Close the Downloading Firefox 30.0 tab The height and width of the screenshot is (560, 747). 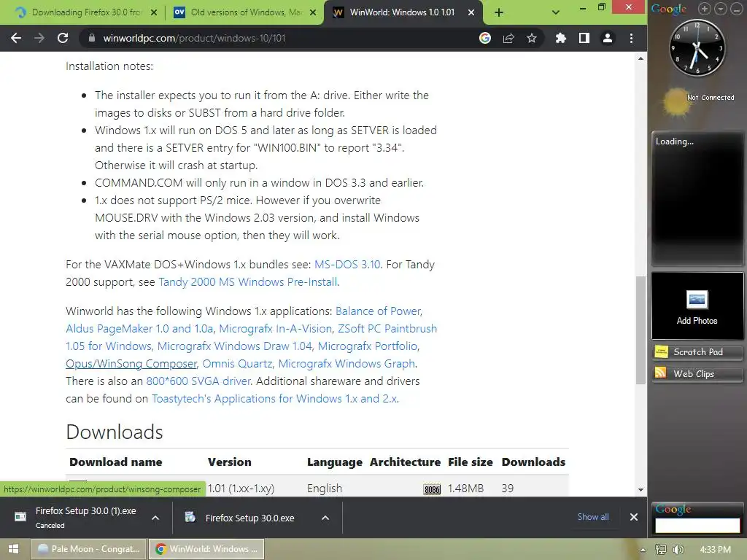point(153,12)
